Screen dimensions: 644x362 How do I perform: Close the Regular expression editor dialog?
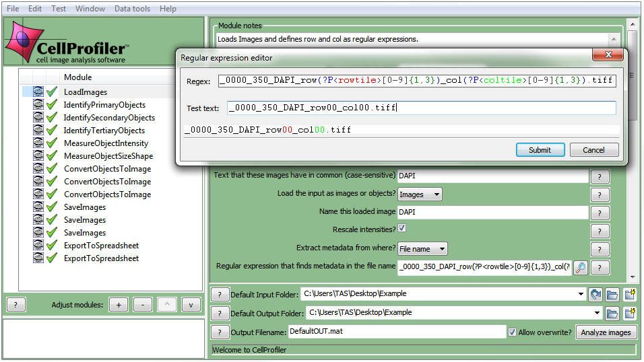(x=608, y=56)
